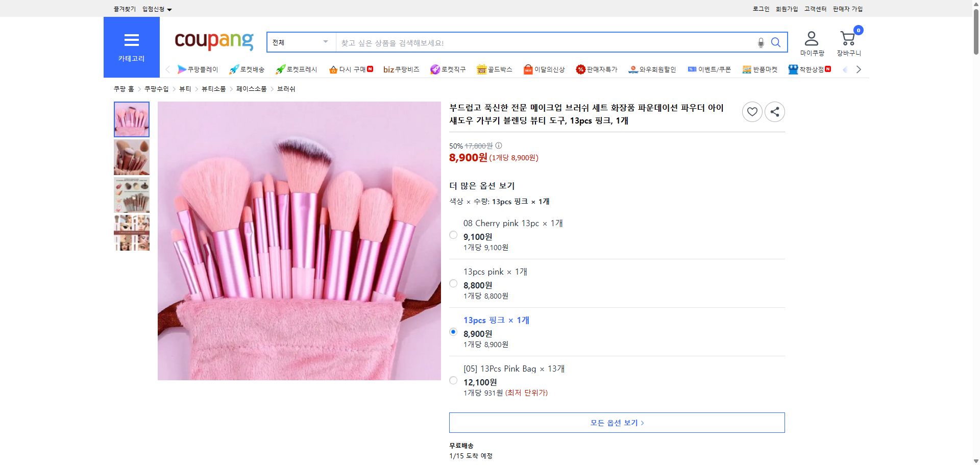Navigate to 로켓배송 section
Image resolution: width=980 pixels, height=465 pixels.
click(247, 69)
